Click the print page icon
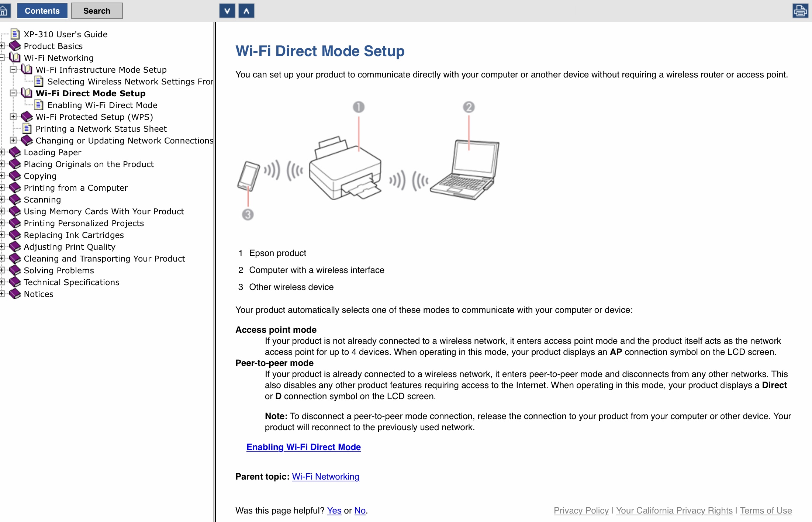The image size is (812, 522). pos(800,11)
